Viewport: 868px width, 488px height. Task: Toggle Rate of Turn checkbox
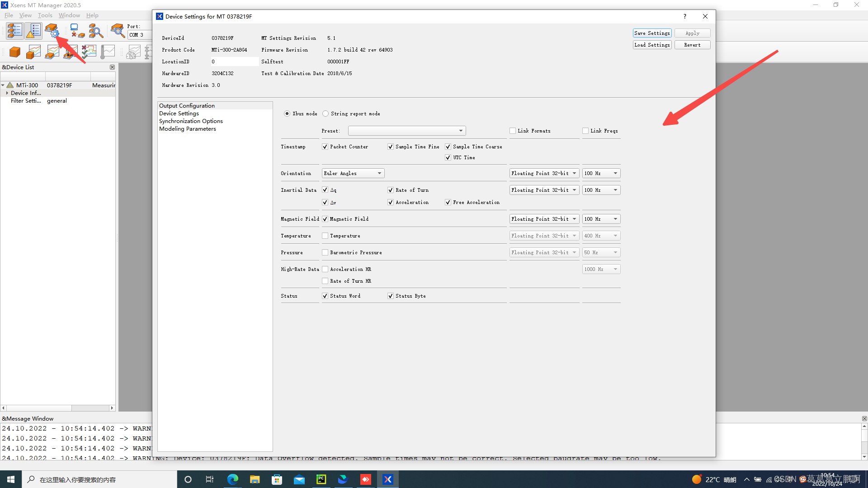[391, 190]
